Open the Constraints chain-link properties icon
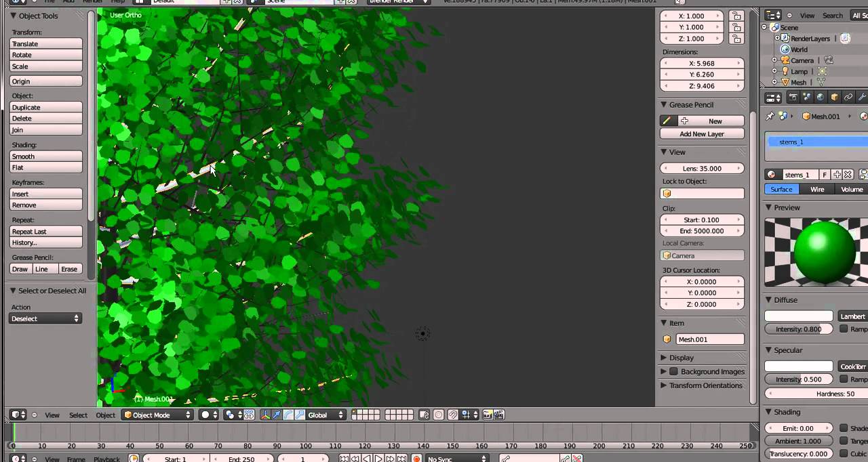Screen dimensions: 868x462 tap(848, 98)
